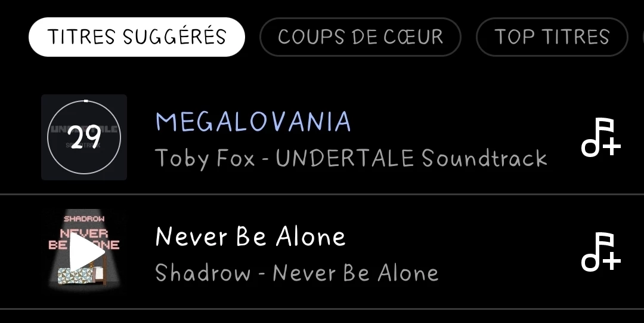The height and width of the screenshot is (323, 644).
Task: Select the Never Be Alone song title
Action: pos(250,236)
